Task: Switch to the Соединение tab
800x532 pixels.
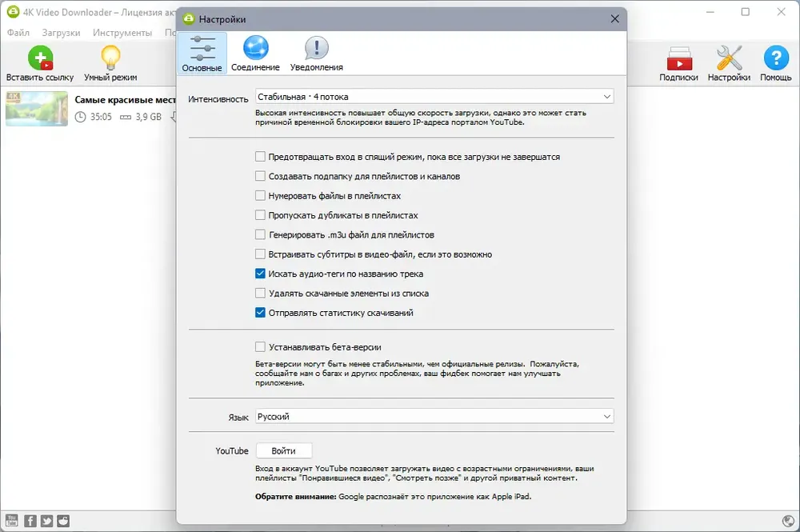Action: coord(255,54)
